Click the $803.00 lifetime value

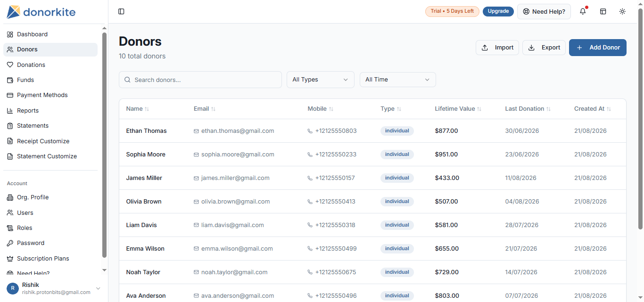coord(447,296)
